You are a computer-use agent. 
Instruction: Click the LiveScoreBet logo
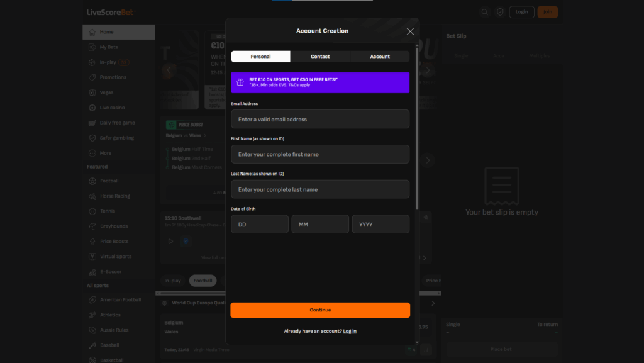tap(111, 13)
